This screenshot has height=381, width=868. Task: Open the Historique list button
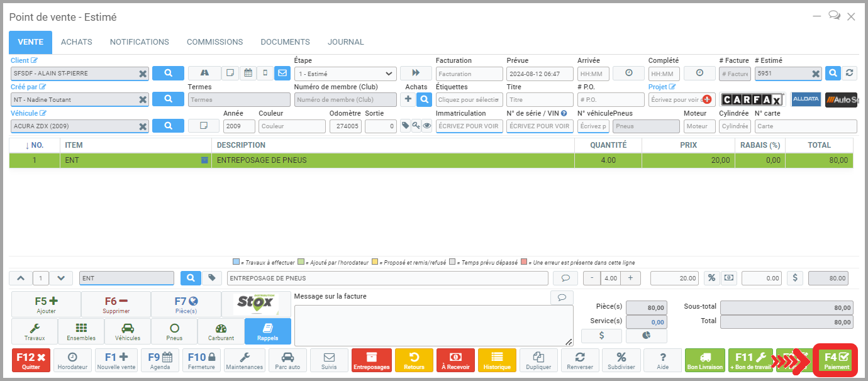498,360
